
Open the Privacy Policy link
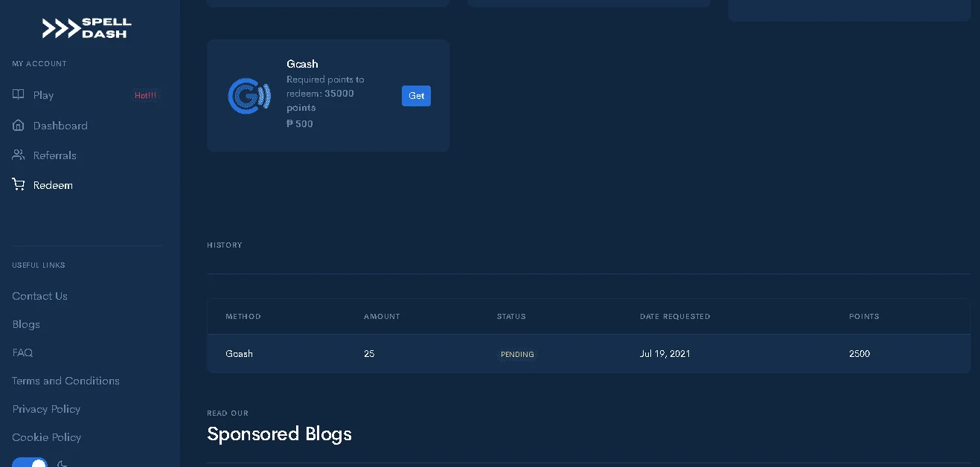[x=46, y=409]
